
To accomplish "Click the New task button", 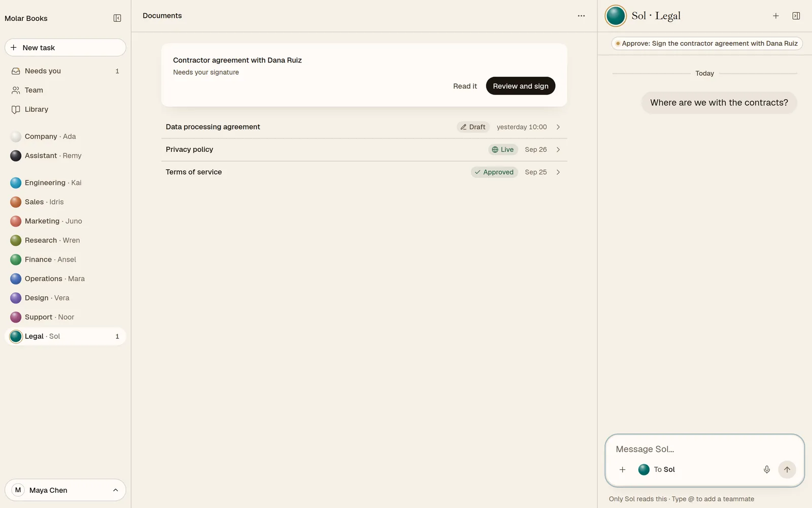I will [x=65, y=48].
